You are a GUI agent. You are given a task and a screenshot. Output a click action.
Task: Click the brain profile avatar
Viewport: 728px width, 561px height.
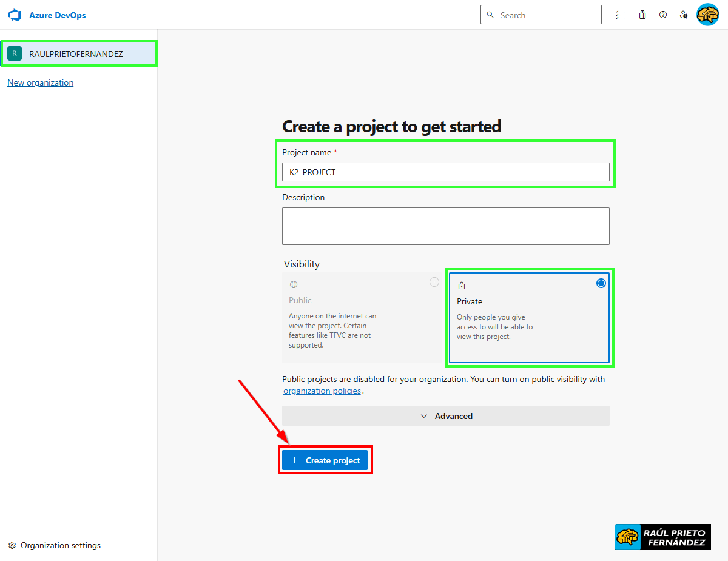[707, 15]
